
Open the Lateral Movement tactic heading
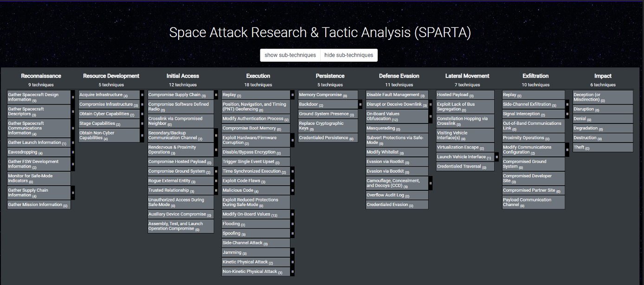coord(467,76)
